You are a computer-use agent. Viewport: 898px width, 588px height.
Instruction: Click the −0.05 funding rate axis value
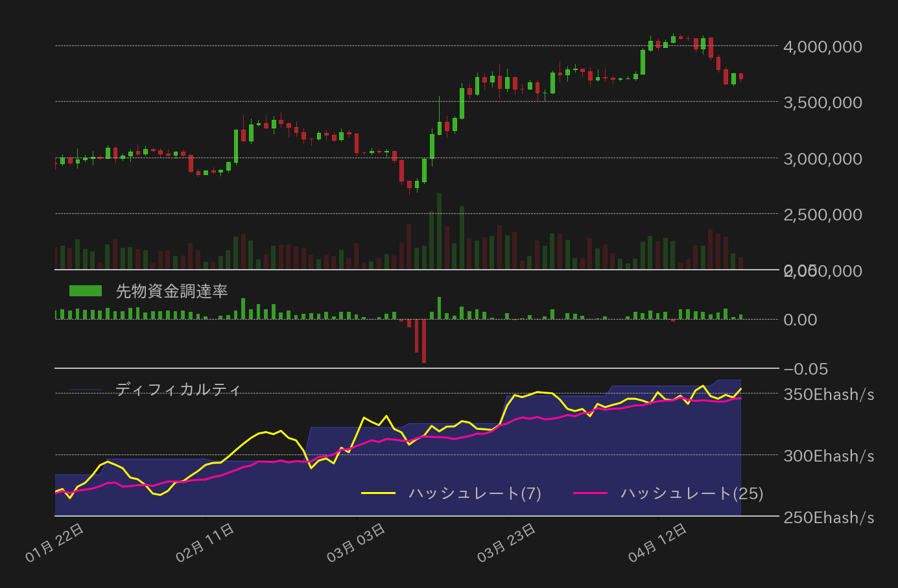coord(806,369)
